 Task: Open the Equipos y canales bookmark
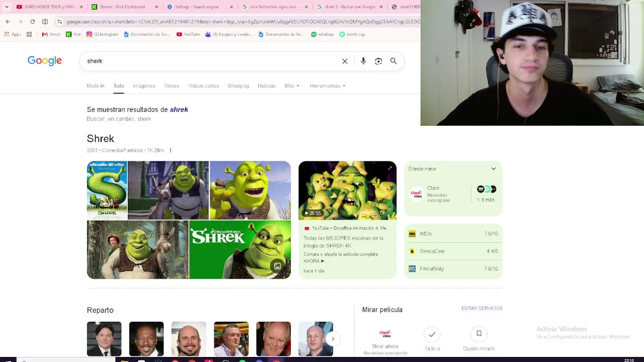point(229,34)
